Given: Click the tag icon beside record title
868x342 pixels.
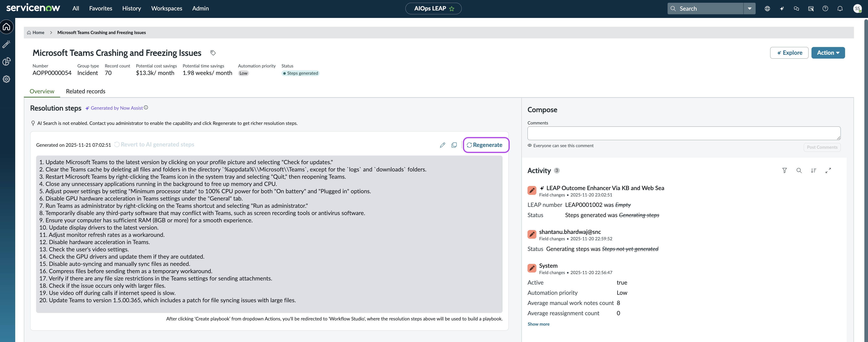Looking at the screenshot, I should [213, 53].
